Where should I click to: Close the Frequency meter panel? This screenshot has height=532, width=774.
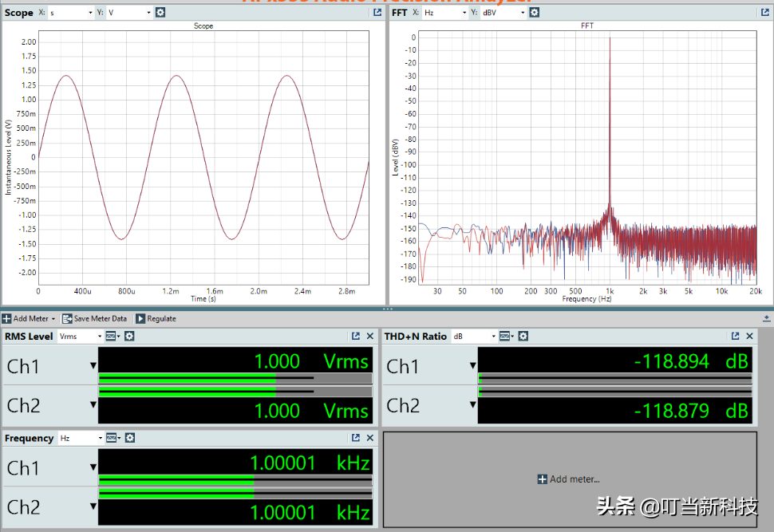pos(369,438)
